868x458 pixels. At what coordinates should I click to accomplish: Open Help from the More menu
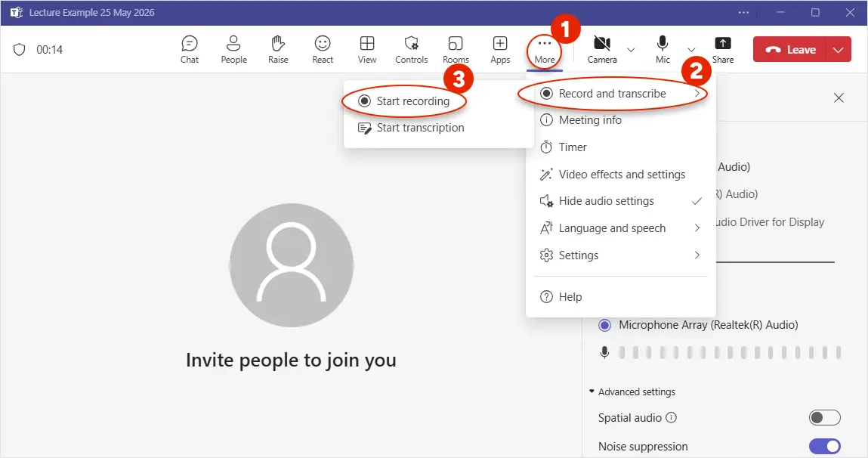(x=620, y=297)
